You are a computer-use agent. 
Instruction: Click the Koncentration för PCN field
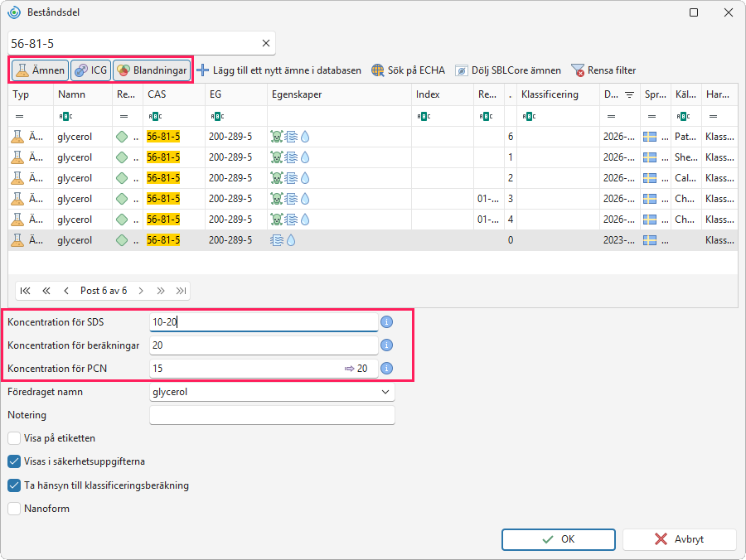[x=264, y=369]
